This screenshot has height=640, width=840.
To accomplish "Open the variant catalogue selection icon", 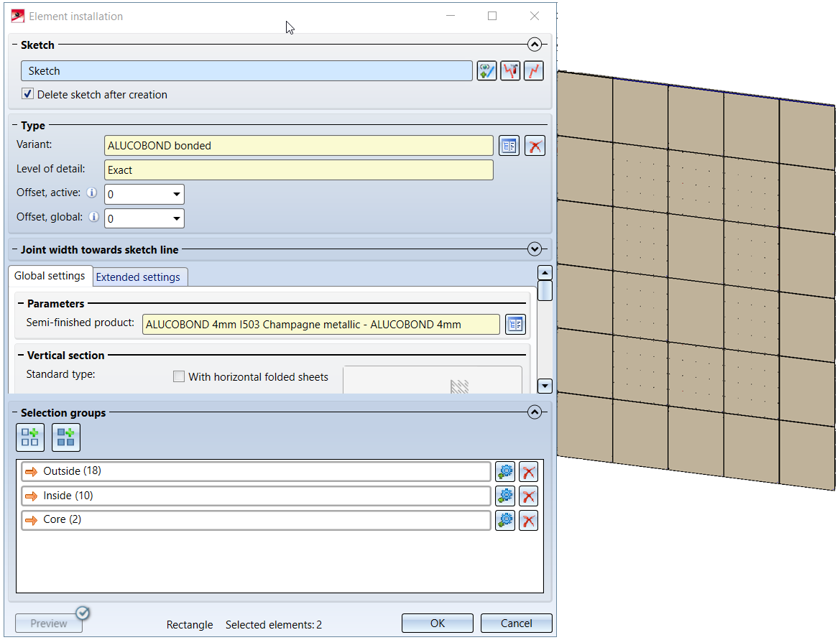I will pyautogui.click(x=509, y=146).
